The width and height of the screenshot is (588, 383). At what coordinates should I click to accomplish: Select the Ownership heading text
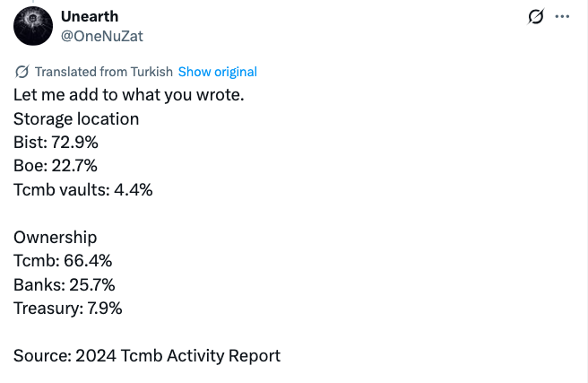tap(55, 238)
